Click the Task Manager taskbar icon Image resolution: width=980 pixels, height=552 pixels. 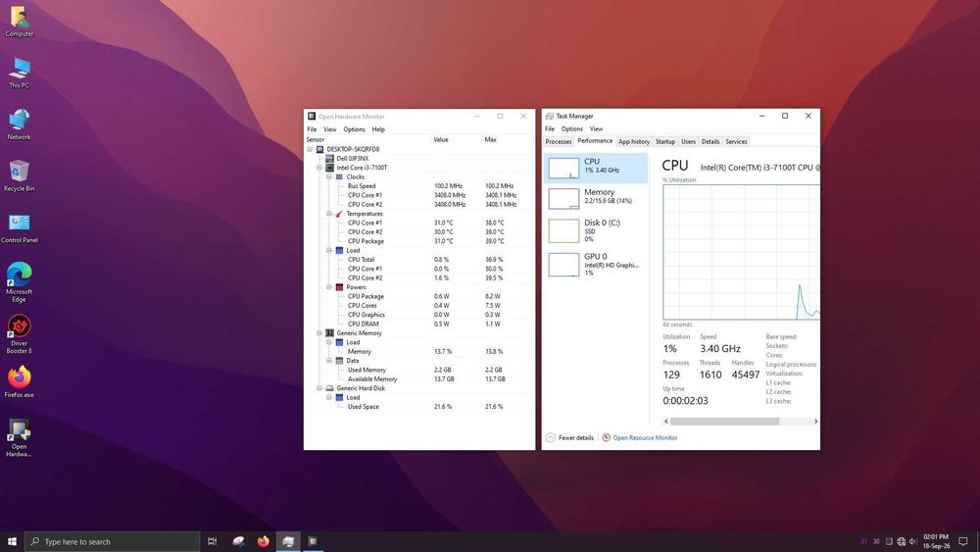pyautogui.click(x=288, y=541)
